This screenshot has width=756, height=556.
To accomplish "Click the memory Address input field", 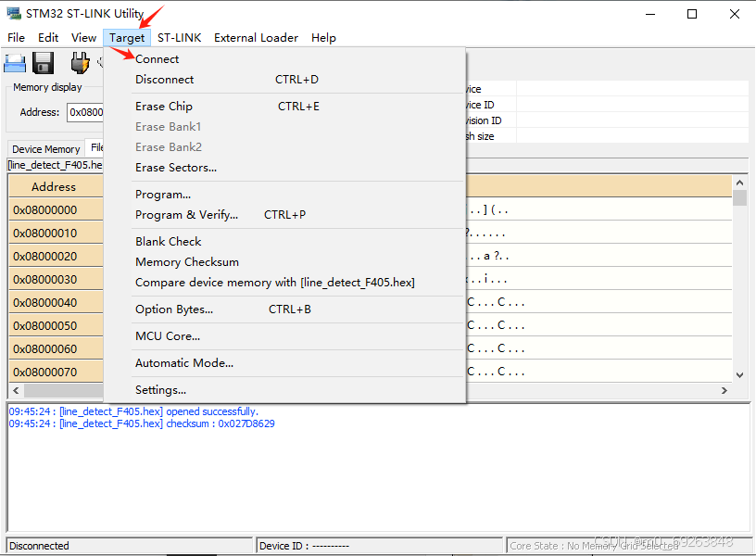I will tap(85, 112).
